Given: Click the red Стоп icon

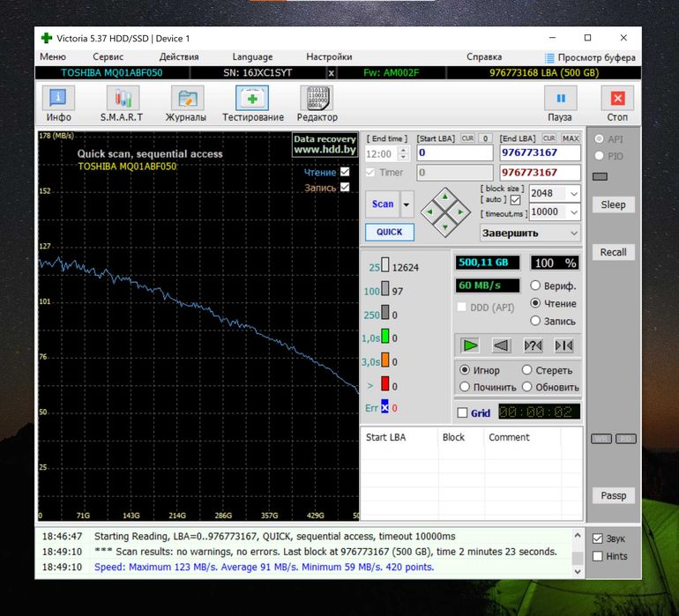Looking at the screenshot, I should (x=617, y=99).
